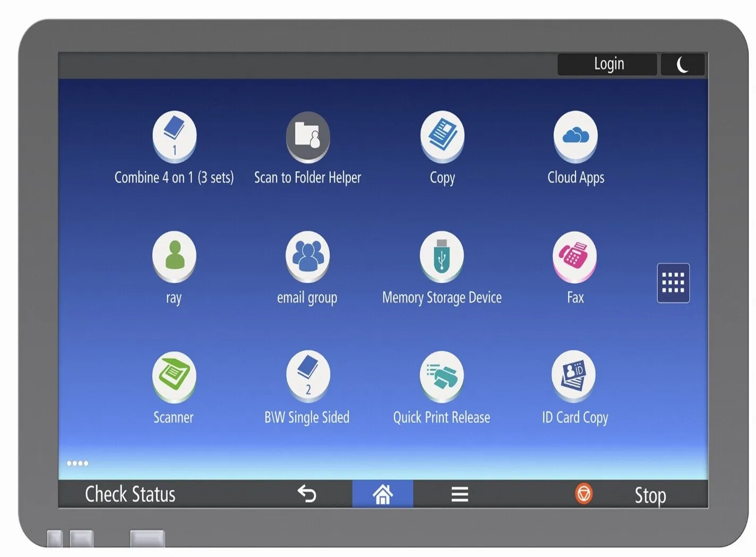Open Memory Storage Device
Image resolution: width=756 pixels, height=557 pixels.
[x=442, y=256]
